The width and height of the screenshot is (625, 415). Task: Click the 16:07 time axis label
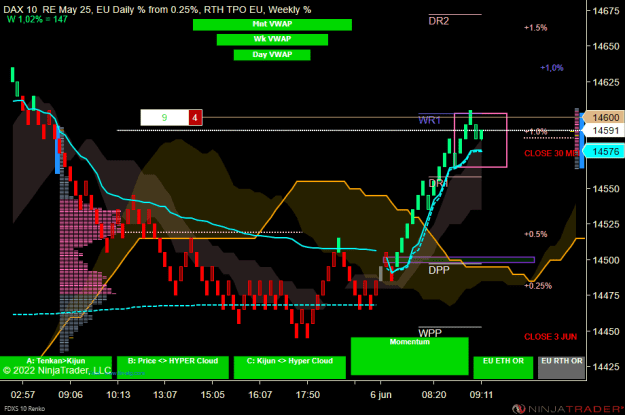coord(260,395)
